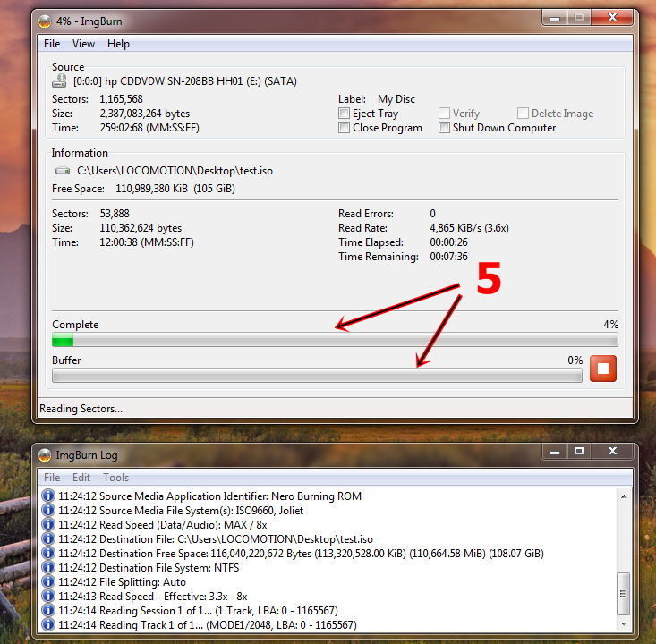Click info icon beside Destination File log entry
656x644 pixels.
(48, 539)
